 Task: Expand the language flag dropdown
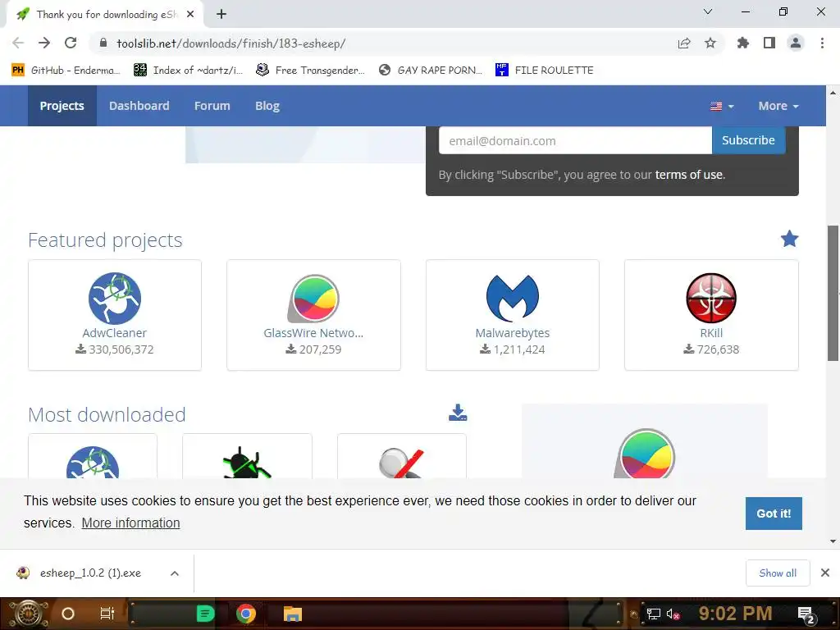(722, 106)
